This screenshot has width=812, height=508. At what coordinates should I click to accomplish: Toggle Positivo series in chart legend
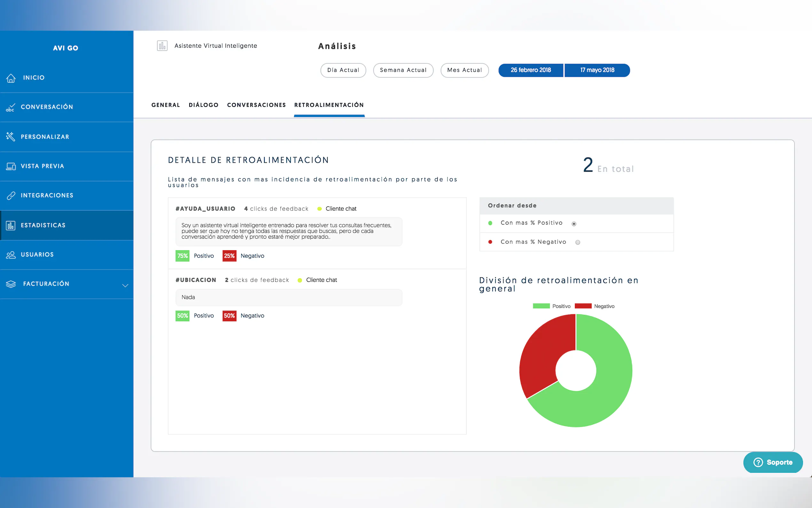(541, 306)
